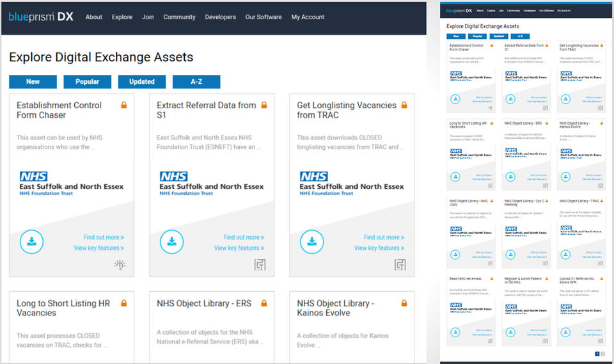Click download icon on large Get Longlisting Vacancies card
This screenshot has width=614, height=364.
pos(311,242)
